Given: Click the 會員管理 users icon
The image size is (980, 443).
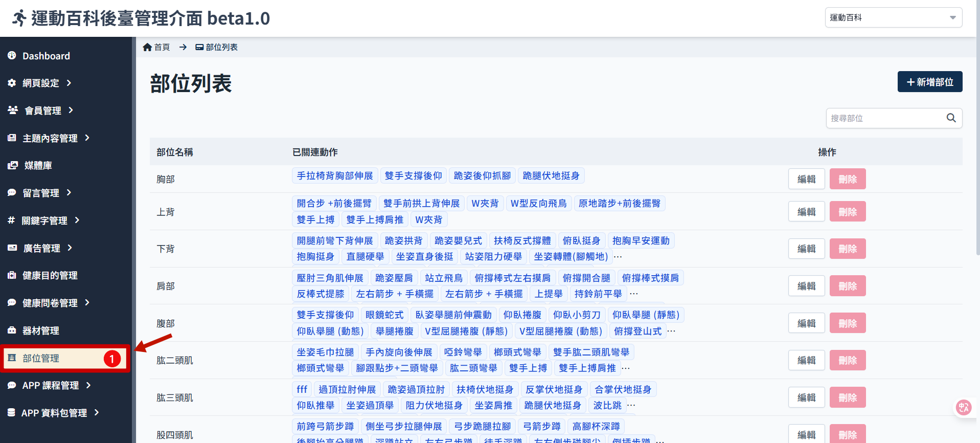Looking at the screenshot, I should click(x=13, y=110).
